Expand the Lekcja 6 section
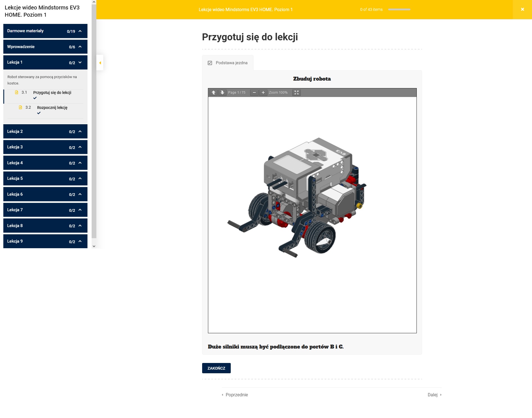 pyautogui.click(x=45, y=194)
